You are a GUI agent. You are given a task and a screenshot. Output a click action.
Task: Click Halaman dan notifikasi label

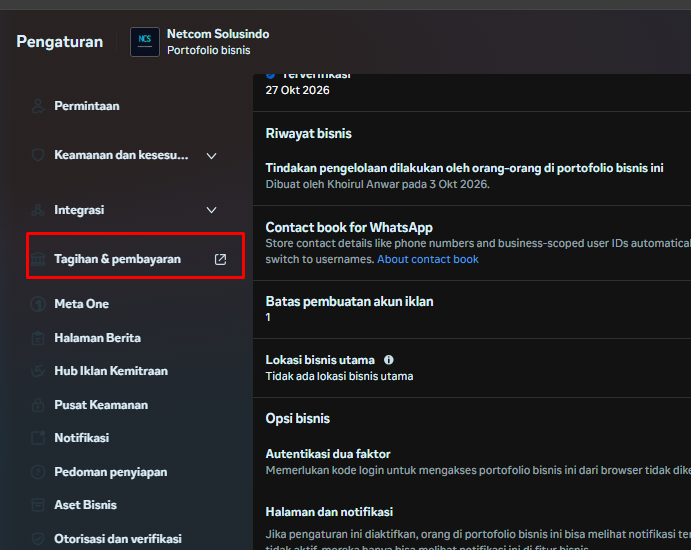coord(329,512)
